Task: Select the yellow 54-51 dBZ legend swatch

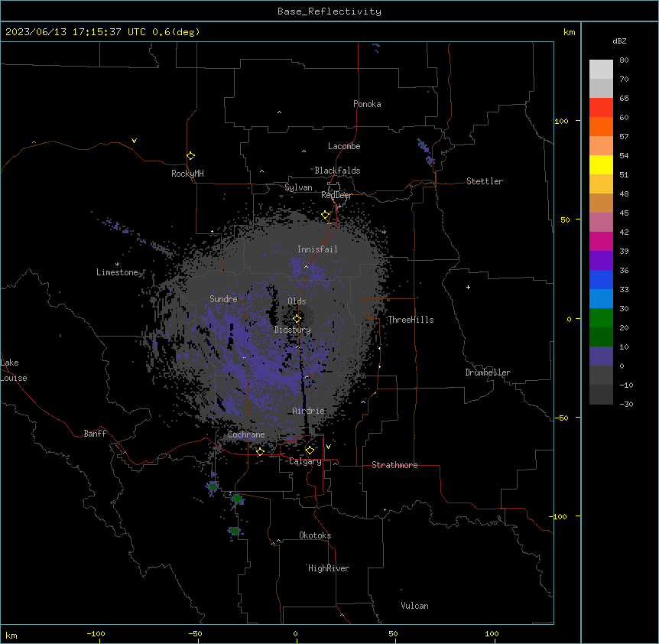Action: (x=601, y=164)
